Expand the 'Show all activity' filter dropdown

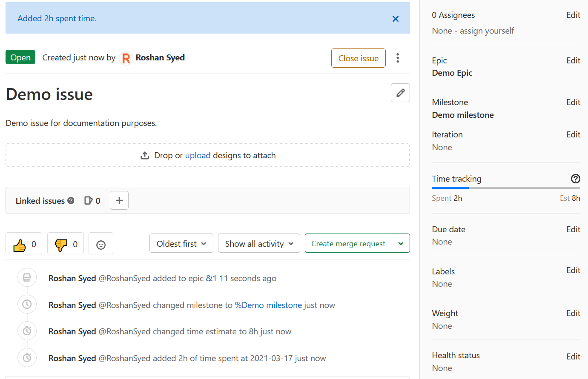(x=259, y=244)
